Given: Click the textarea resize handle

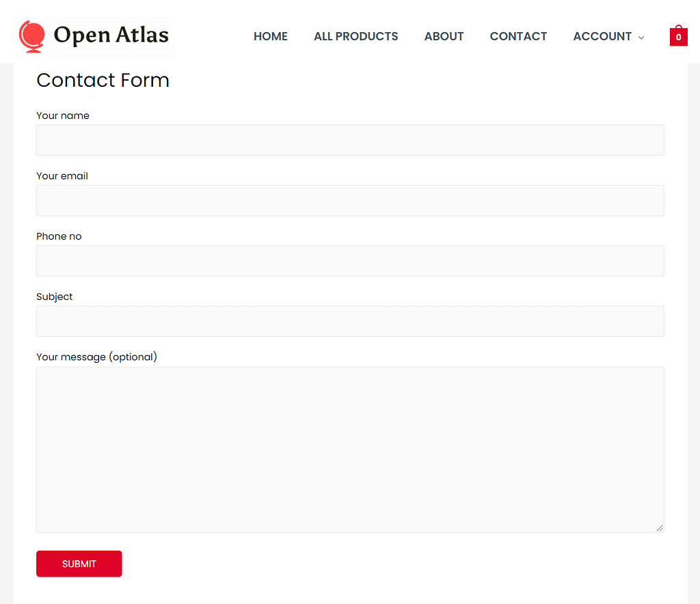Looking at the screenshot, I should pyautogui.click(x=660, y=527).
